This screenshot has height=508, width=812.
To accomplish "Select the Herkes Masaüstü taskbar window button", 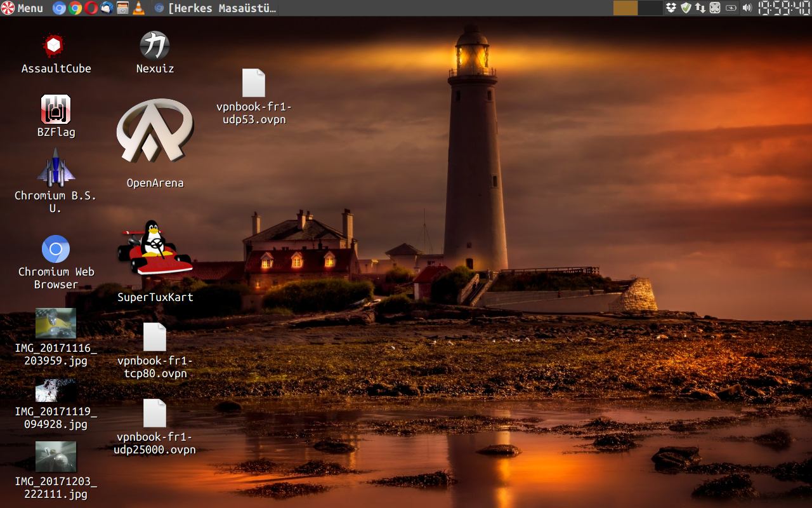I will (x=215, y=8).
